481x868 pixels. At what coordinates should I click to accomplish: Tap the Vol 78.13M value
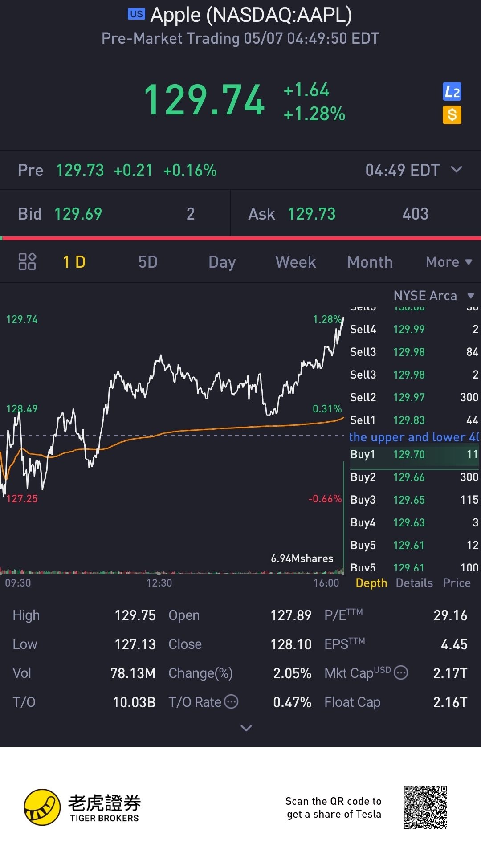point(133,673)
